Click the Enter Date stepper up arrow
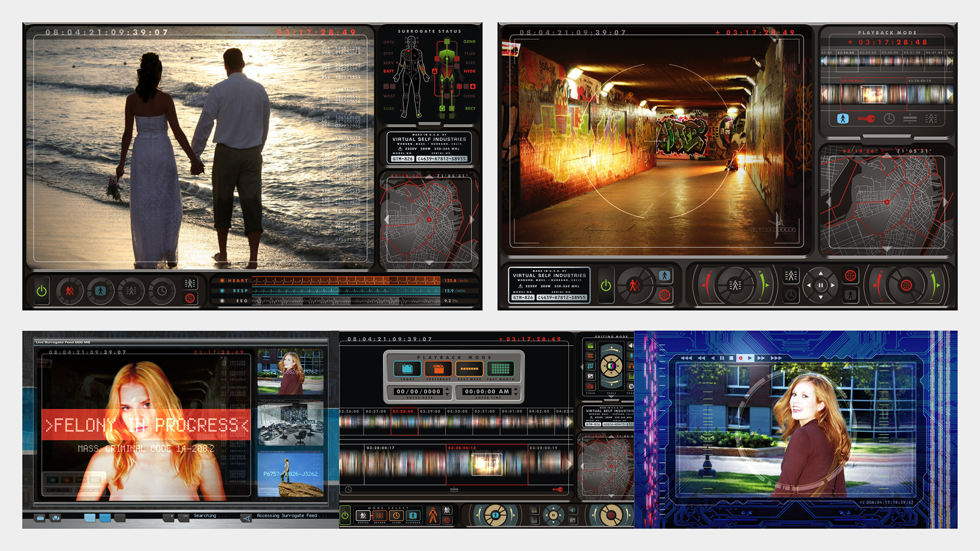Screen dimensions: 980x551 [x=448, y=389]
